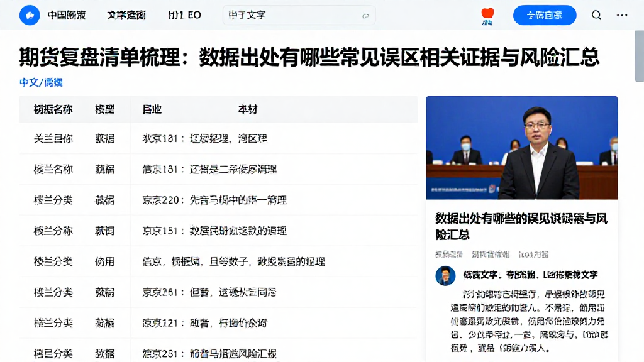Click the '偽用' type cell
Screen dimensions: 644x362
click(104, 262)
